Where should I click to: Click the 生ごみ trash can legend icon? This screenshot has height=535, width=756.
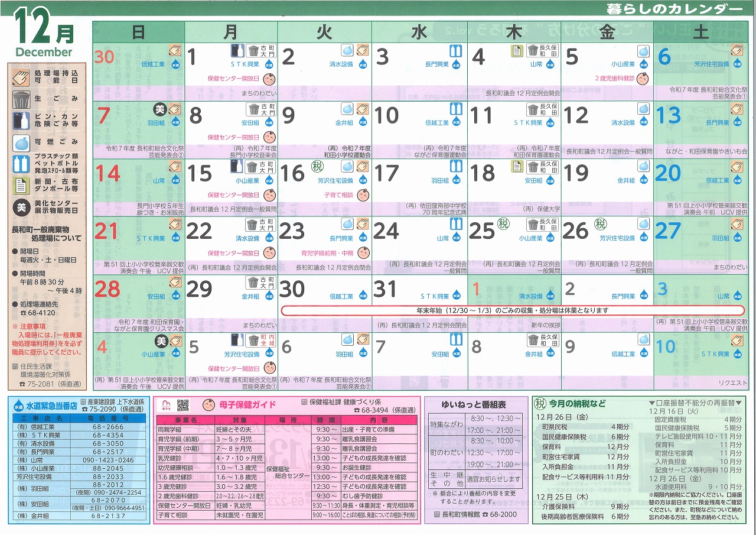(x=21, y=98)
